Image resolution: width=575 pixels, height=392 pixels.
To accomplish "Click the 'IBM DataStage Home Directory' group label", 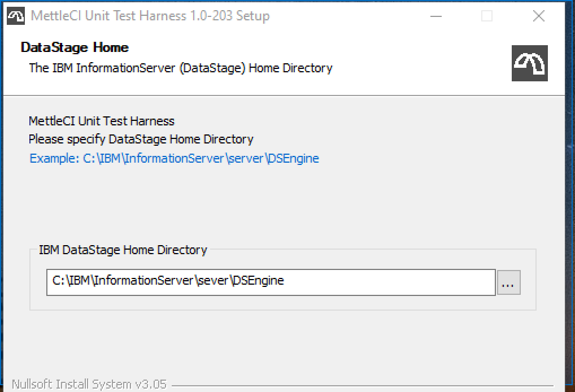I will (x=122, y=250).
